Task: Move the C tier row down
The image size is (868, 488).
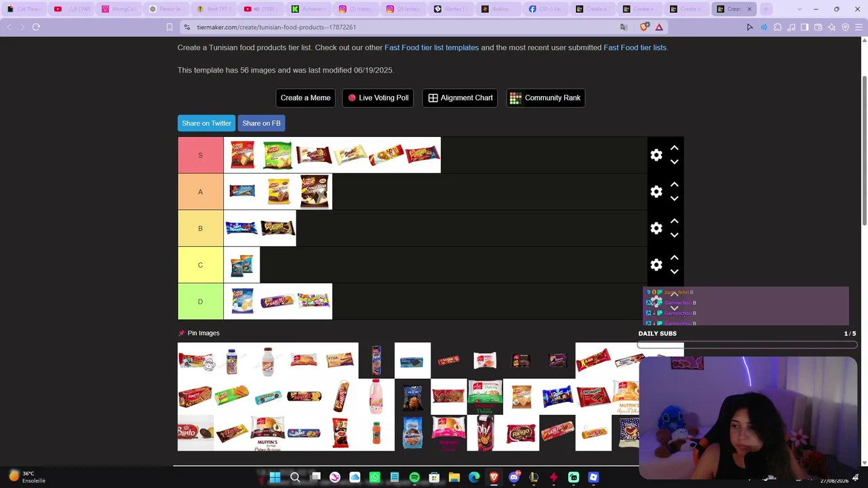Action: pos(674,272)
